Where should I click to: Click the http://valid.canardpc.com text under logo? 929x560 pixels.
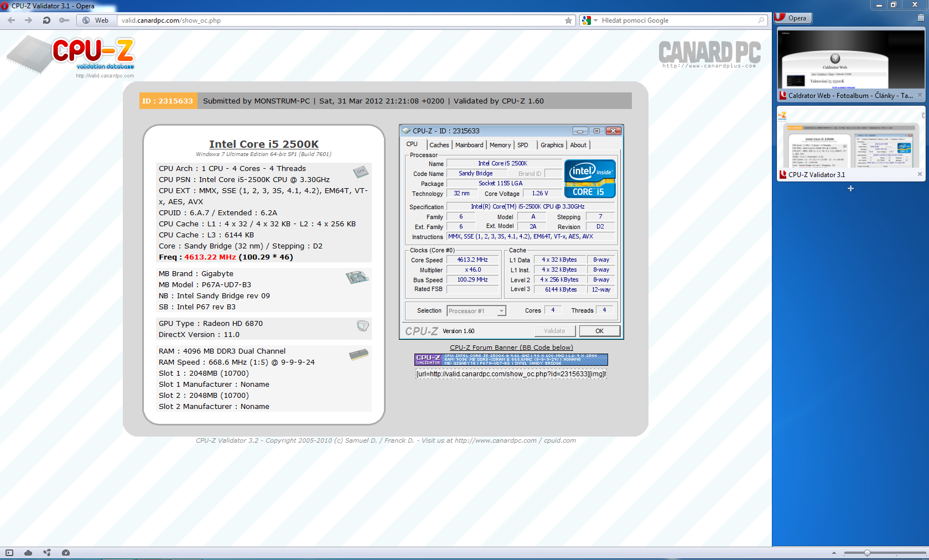tap(105, 76)
